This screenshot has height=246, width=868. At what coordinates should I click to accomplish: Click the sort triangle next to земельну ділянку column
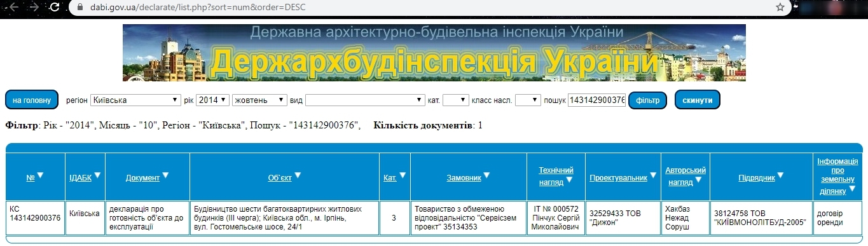[853, 188]
